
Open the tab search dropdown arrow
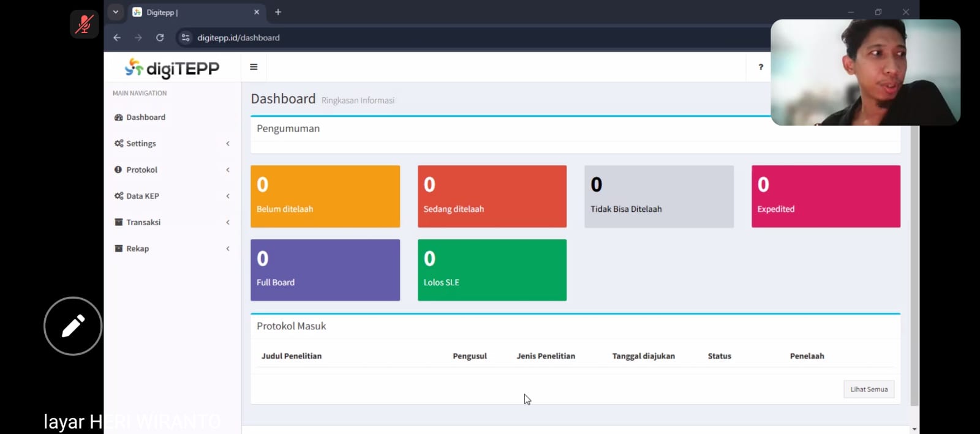click(116, 12)
